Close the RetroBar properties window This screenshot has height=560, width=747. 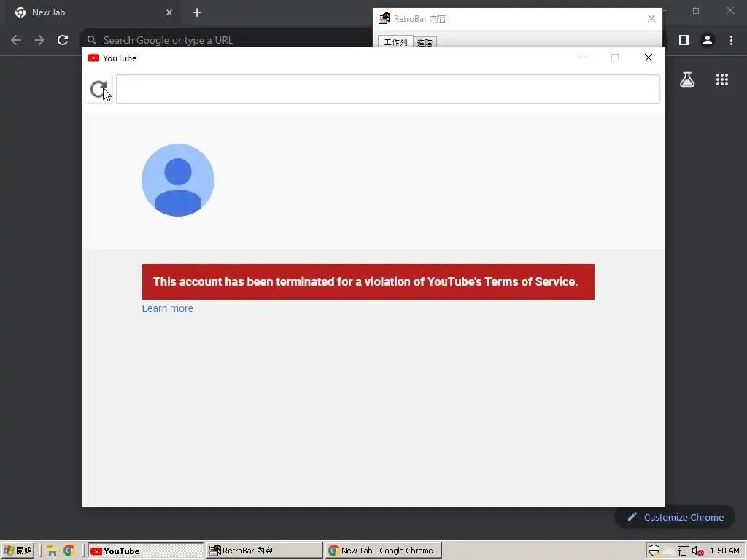tap(651, 18)
